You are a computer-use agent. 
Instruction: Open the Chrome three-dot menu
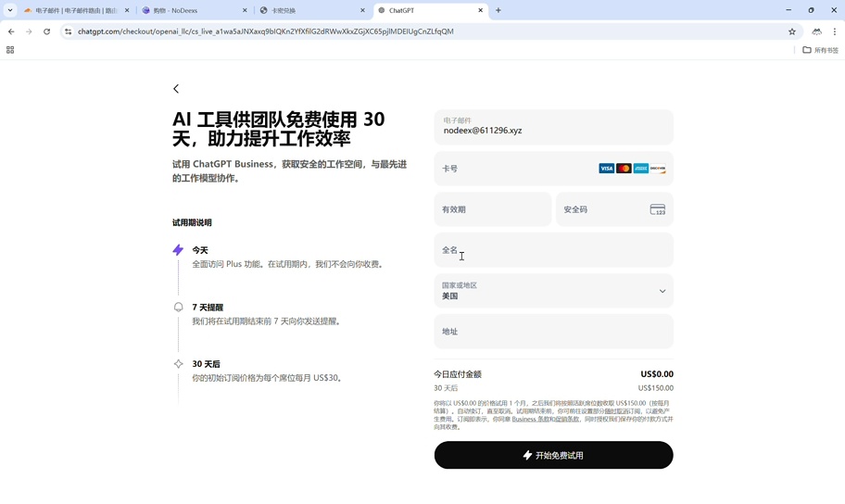835,31
